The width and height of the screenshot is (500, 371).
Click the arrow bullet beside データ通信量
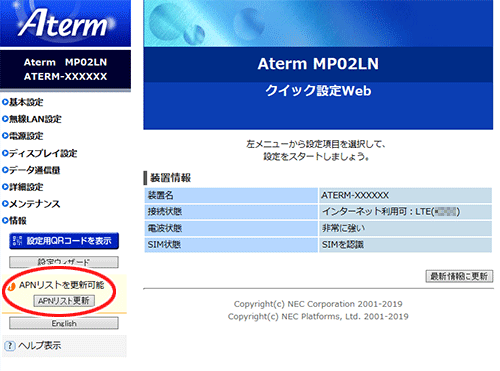coord(5,170)
